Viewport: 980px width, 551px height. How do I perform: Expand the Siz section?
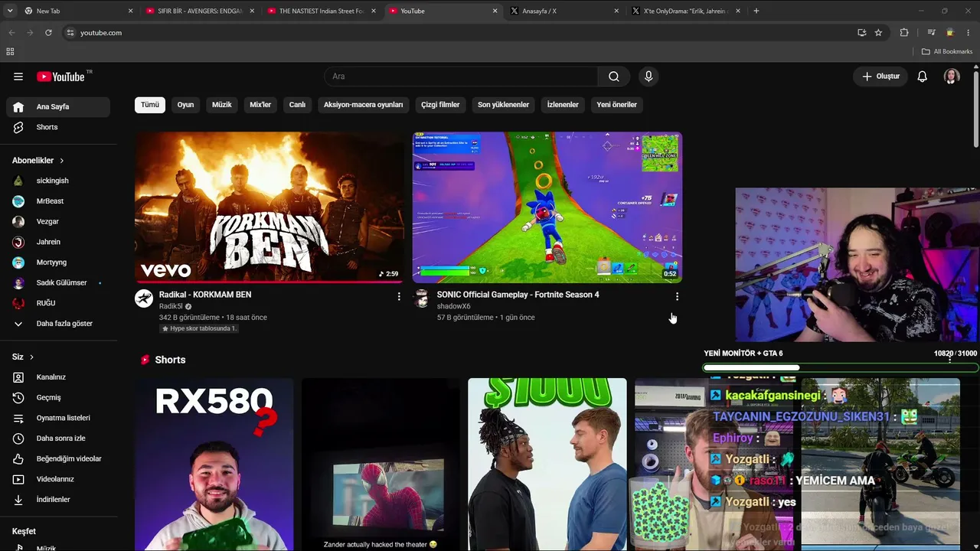point(23,357)
